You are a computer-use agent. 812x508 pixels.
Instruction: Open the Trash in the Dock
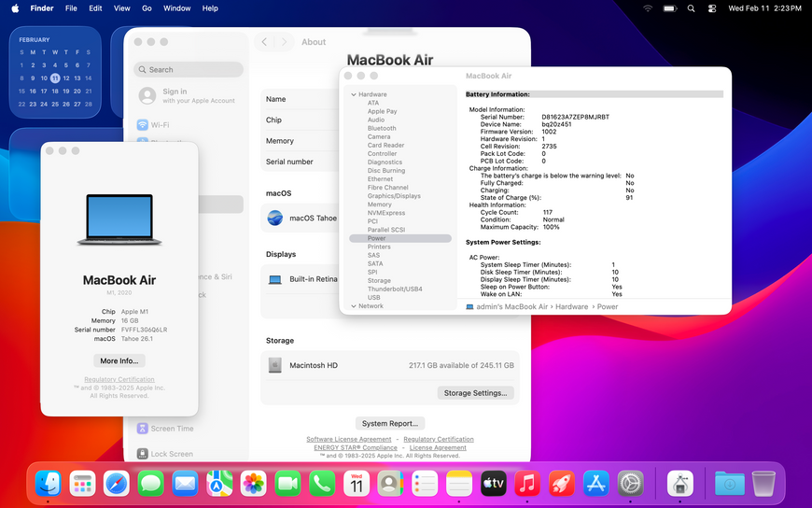point(763,484)
